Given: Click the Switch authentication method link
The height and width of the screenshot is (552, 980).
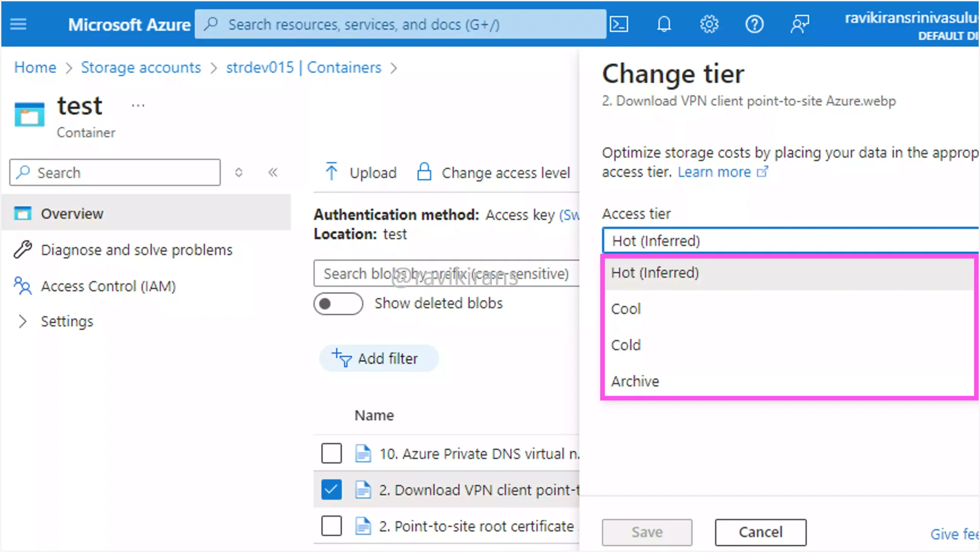Looking at the screenshot, I should pos(569,215).
